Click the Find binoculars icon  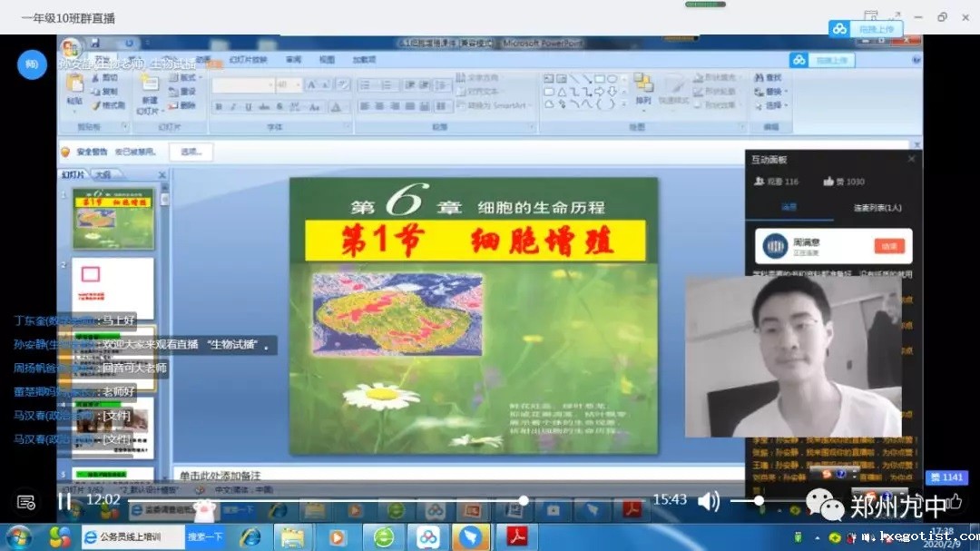758,78
